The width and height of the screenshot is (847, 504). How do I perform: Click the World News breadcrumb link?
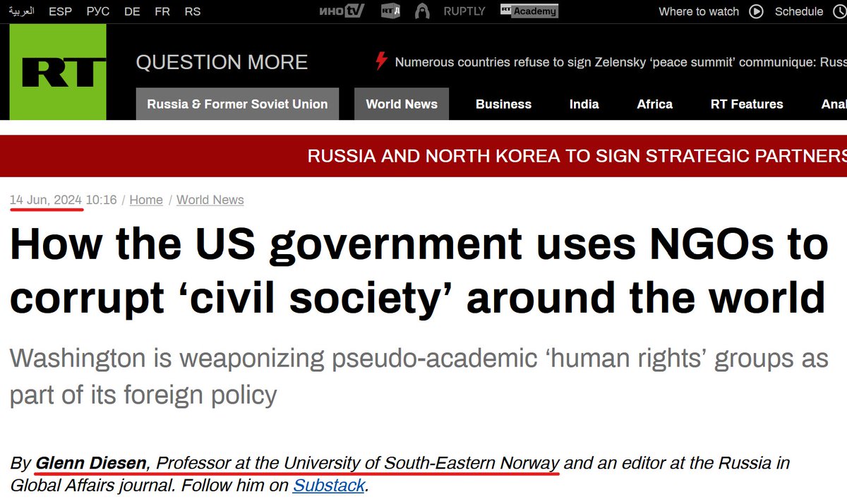pyautogui.click(x=210, y=200)
